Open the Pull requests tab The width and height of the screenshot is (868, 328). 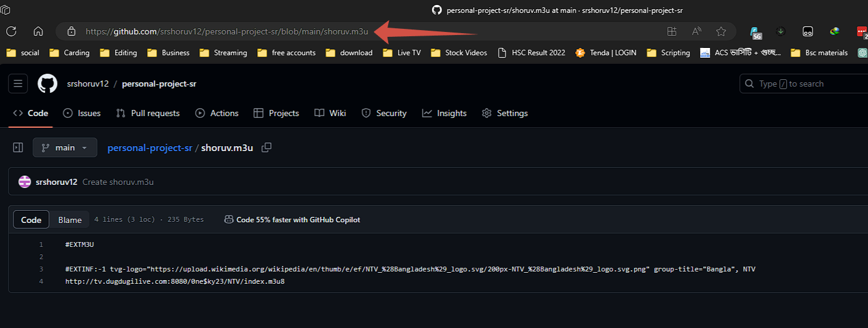point(148,113)
